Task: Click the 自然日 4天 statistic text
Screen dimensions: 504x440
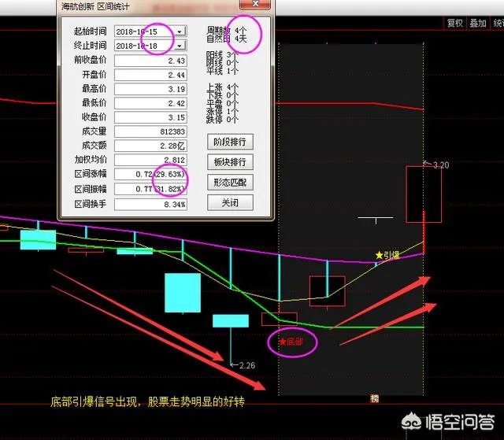Action: point(226,39)
